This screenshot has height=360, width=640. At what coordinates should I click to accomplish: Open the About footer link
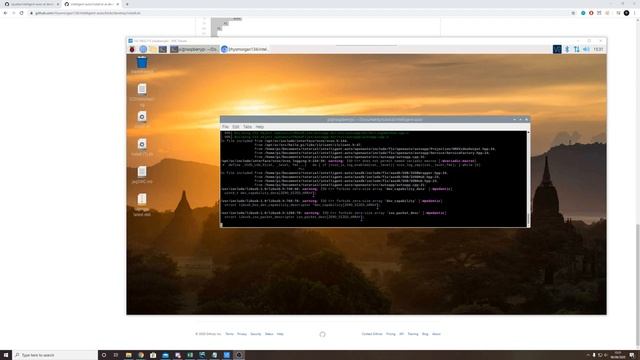click(x=436, y=334)
